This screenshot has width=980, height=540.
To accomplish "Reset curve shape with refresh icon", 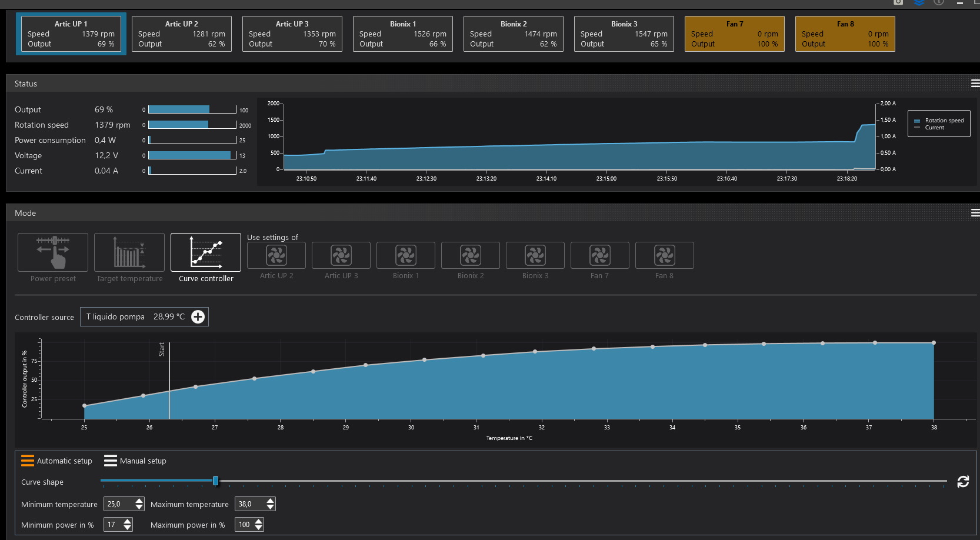I will (x=963, y=482).
